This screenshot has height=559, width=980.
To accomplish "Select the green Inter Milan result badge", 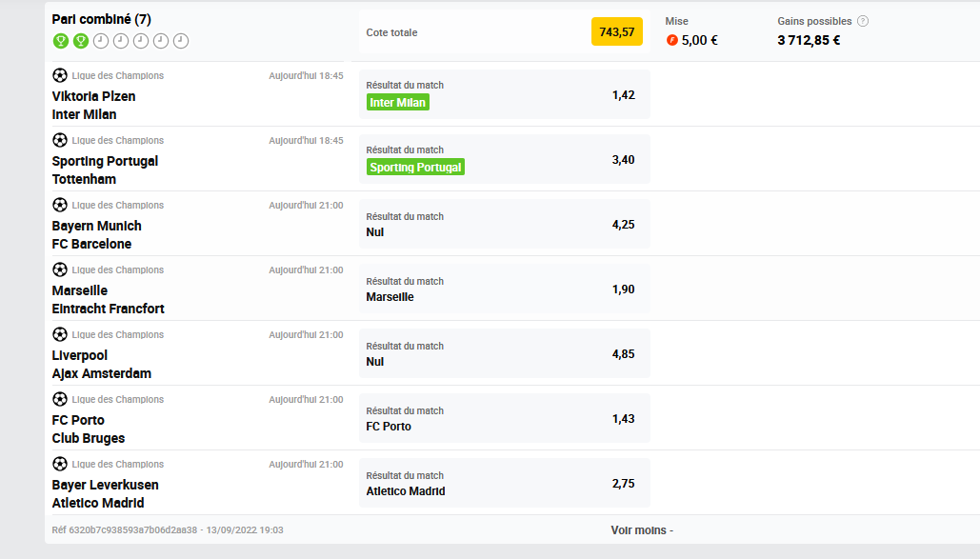I will coord(398,102).
